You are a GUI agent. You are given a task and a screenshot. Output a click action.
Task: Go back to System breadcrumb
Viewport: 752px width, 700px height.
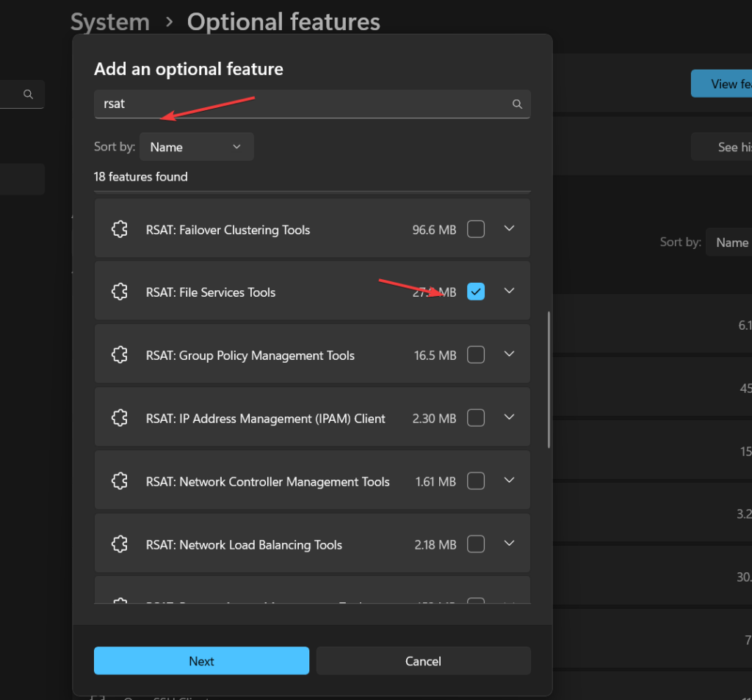click(109, 22)
